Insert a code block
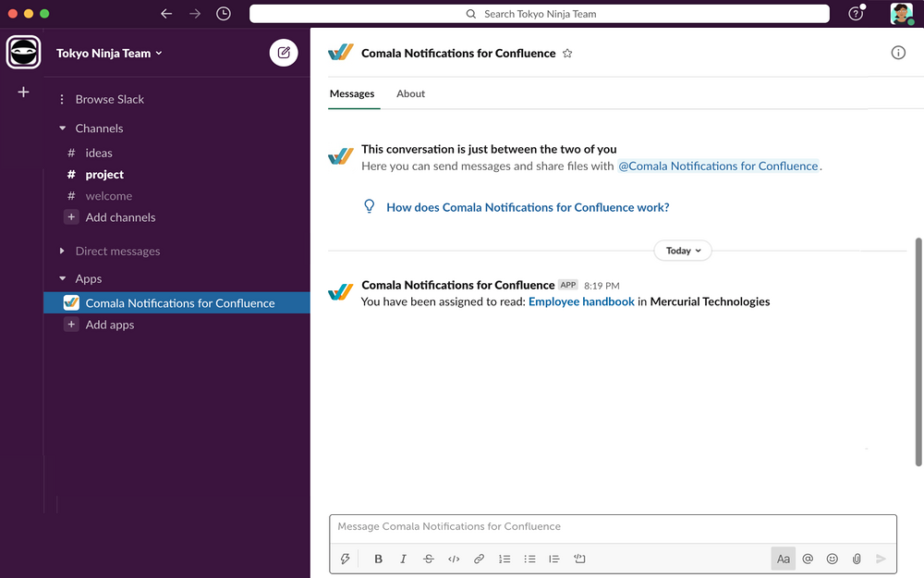Image resolution: width=924 pixels, height=578 pixels. (x=580, y=559)
